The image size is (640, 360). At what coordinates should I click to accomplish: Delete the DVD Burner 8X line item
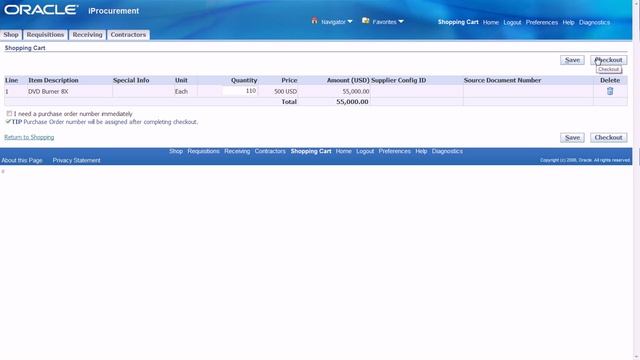coord(610,91)
